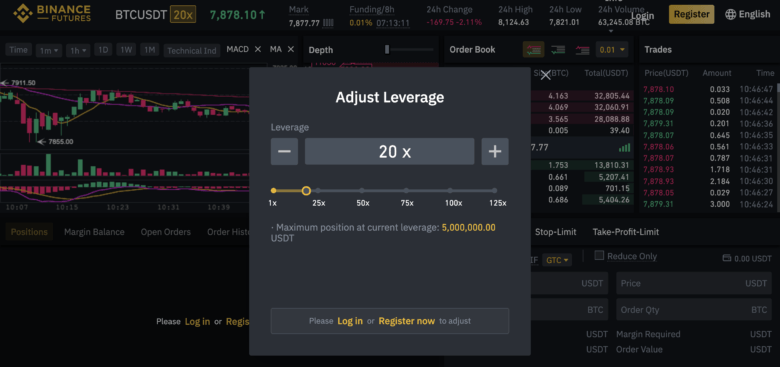Click the funding countdown 07:13:11
Image resolution: width=780 pixels, height=367 pixels.
(x=393, y=23)
